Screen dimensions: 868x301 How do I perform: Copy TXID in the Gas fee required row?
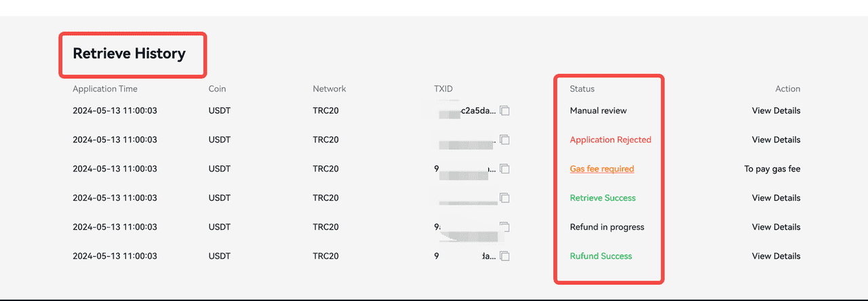505,169
